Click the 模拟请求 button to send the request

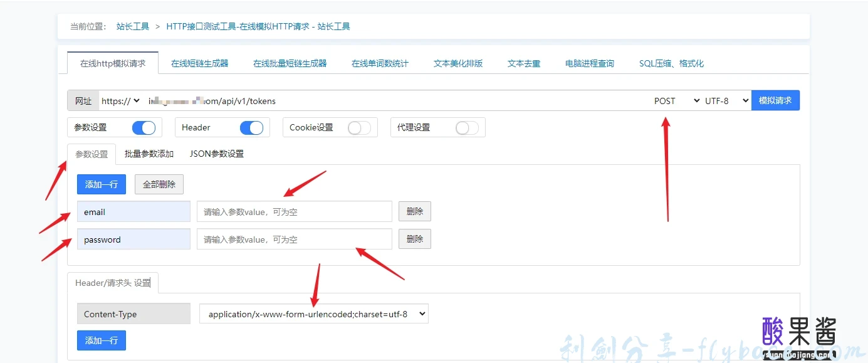[775, 100]
